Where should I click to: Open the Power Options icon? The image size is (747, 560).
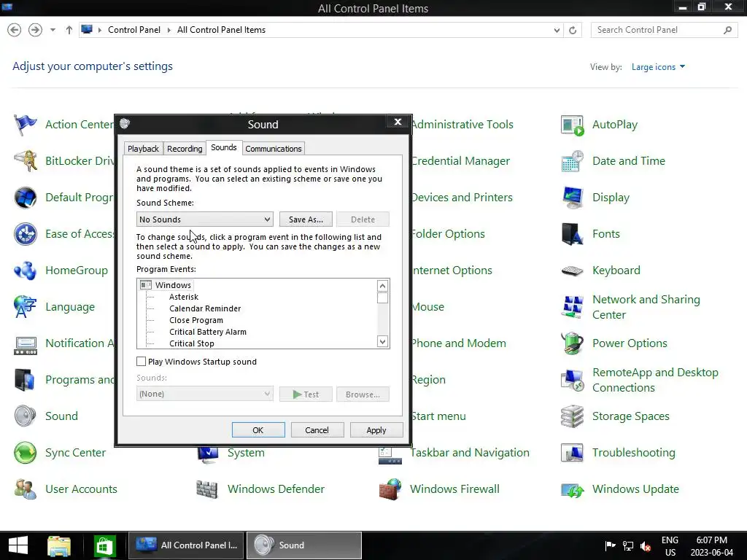click(572, 343)
